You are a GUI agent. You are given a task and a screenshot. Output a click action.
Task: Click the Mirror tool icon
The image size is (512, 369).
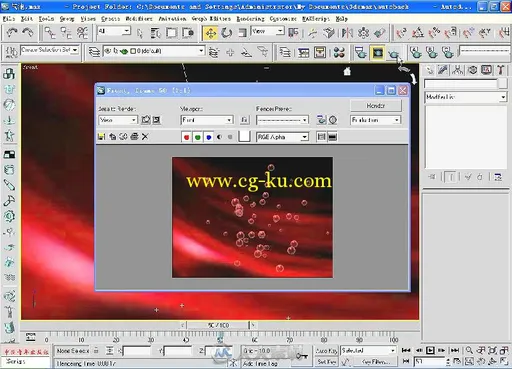tap(347, 33)
